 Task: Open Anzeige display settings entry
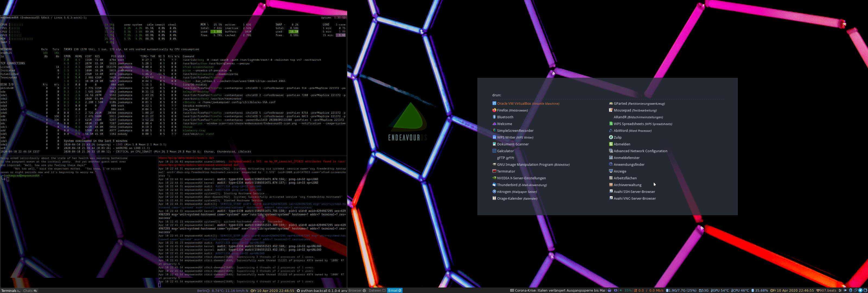click(x=617, y=171)
